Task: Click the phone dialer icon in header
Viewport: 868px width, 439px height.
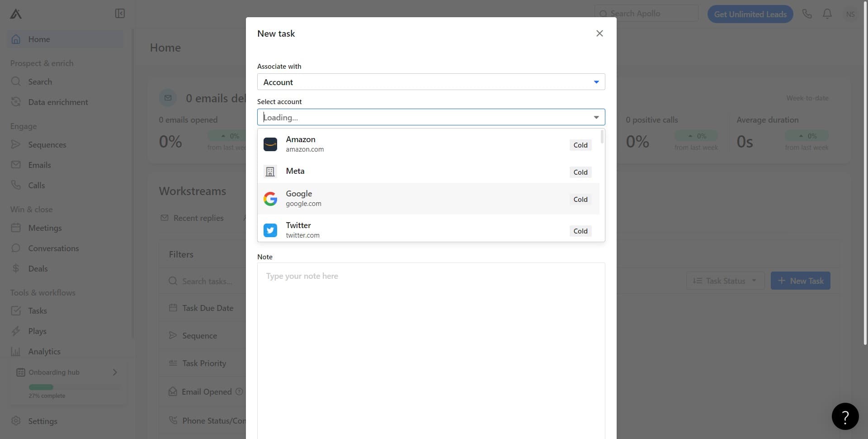Action: pos(807,14)
